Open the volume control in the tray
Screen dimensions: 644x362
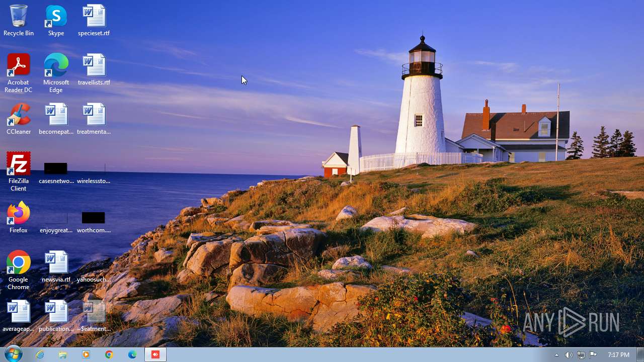(x=569, y=355)
